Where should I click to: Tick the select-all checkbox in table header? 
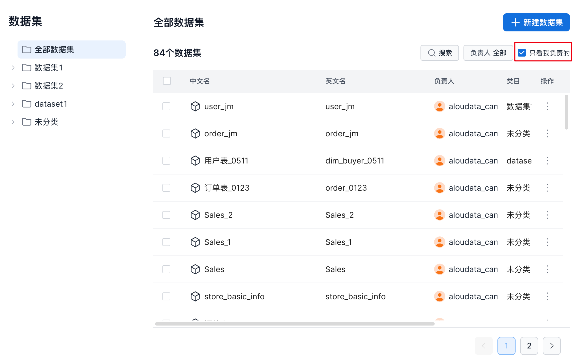coord(167,81)
